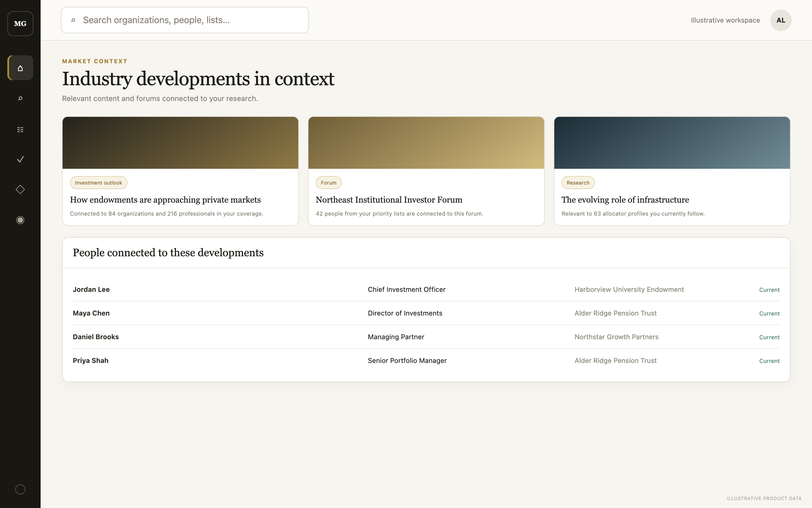Viewport: 812px width, 508px height.
Task: Open the dark brown Investment outlook card image
Action: (180, 143)
